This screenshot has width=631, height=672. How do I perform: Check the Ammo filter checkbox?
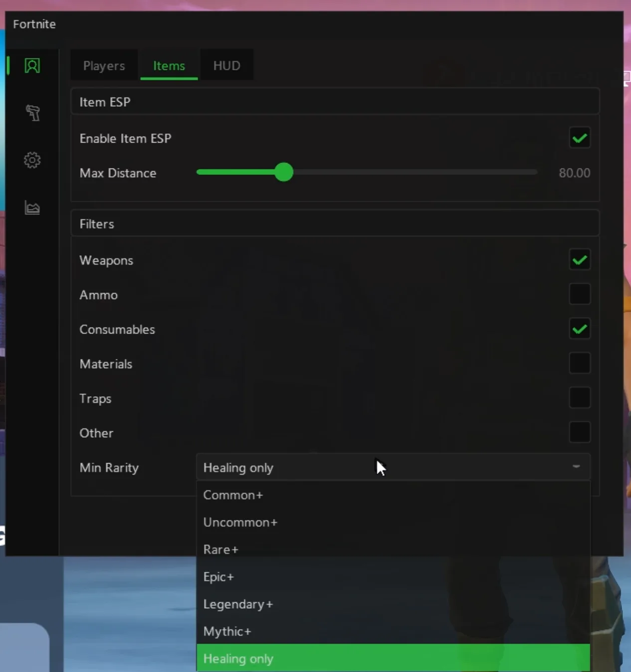pos(580,294)
